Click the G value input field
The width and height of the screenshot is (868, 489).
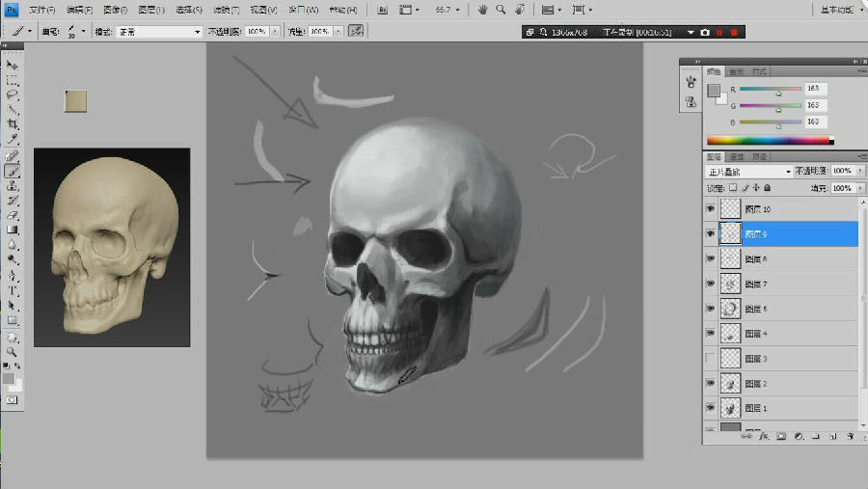(815, 105)
